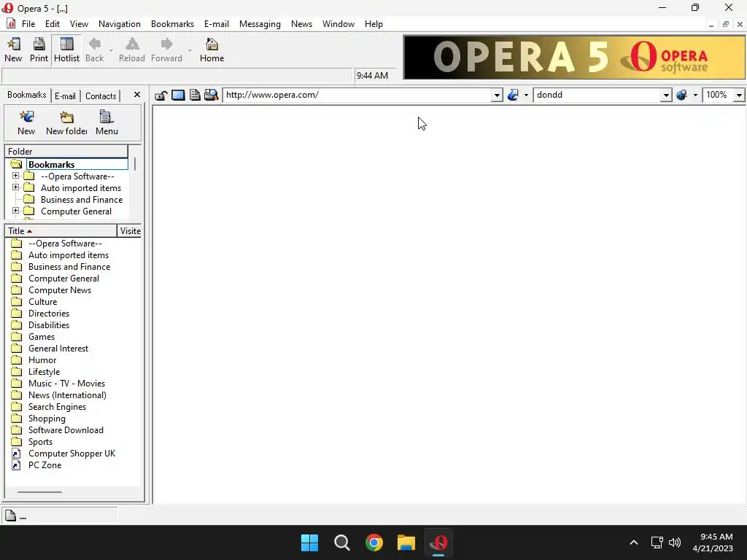Image resolution: width=747 pixels, height=560 pixels.
Task: Click the search field containing dondd
Action: point(597,95)
